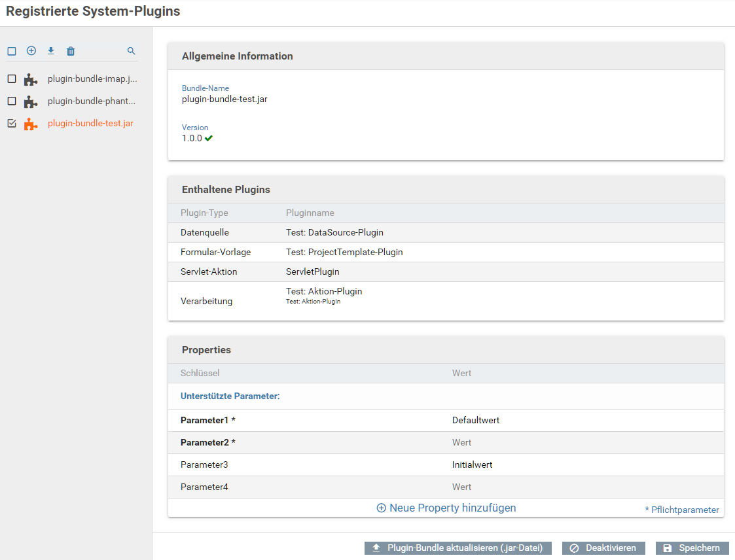Click the trash delete icon in sidebar
The image size is (735, 560).
tap(71, 51)
